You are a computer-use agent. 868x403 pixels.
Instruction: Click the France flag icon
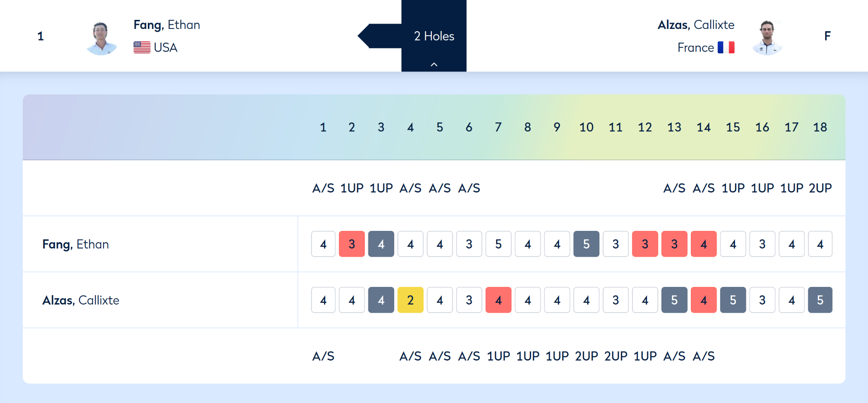(x=726, y=47)
